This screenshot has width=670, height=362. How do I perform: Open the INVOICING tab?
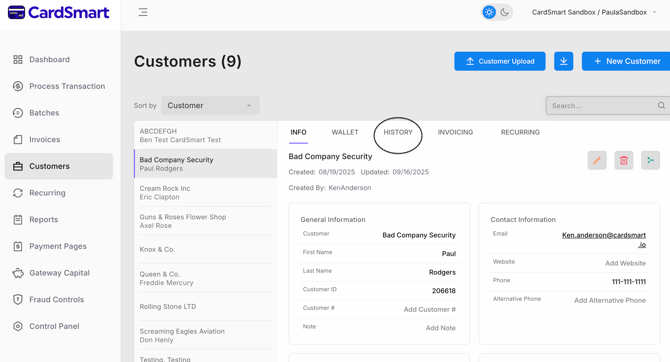pos(455,132)
